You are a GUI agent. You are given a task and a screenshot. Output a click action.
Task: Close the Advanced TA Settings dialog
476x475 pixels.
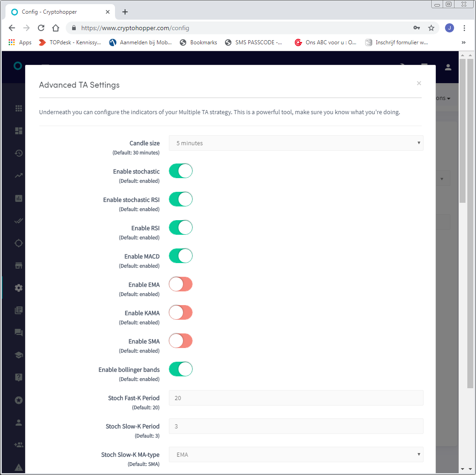click(419, 83)
